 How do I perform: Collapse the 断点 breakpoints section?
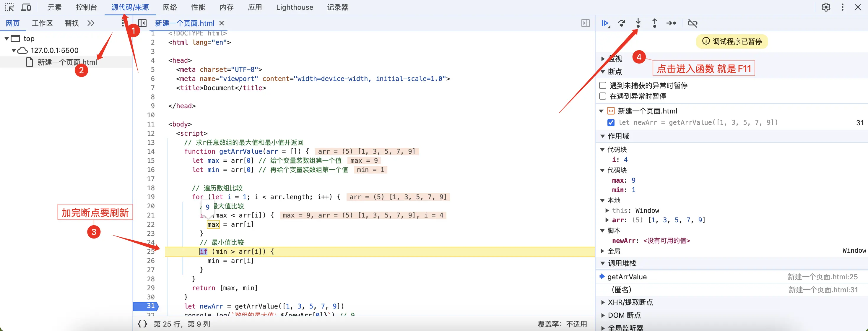(x=603, y=72)
